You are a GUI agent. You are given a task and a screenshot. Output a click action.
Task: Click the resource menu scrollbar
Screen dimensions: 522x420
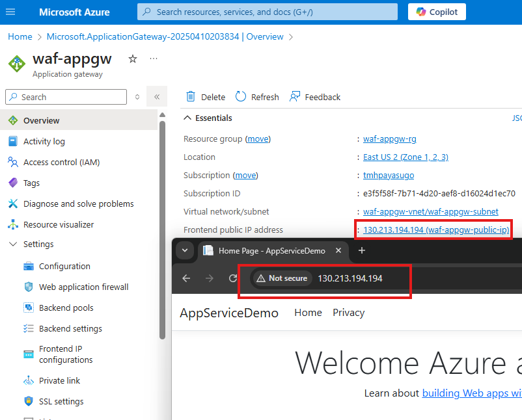pos(163,230)
